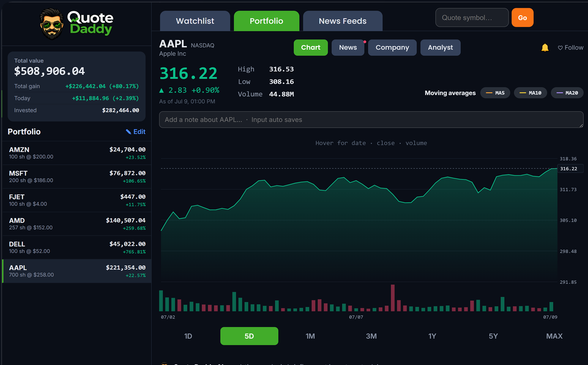This screenshot has height=365, width=588.
Task: Show the MAX chart range
Action: coord(554,336)
